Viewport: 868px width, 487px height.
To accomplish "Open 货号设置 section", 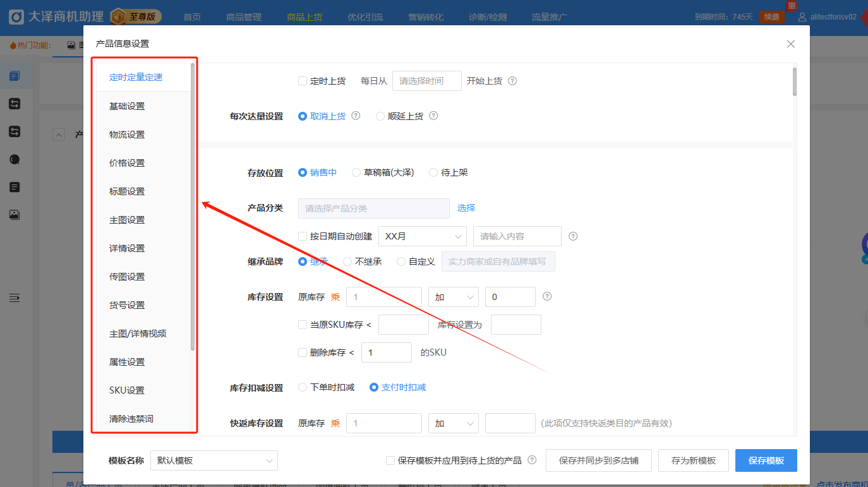I will coord(127,305).
